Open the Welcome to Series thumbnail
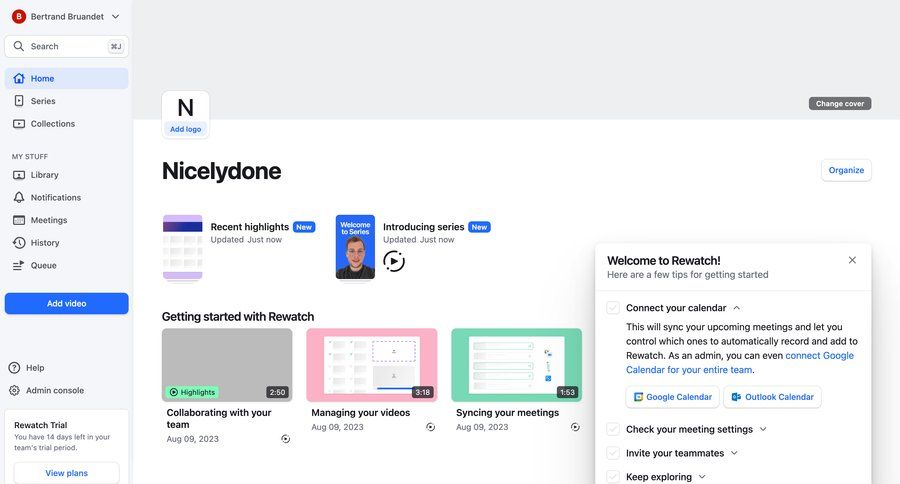The image size is (900, 484). [x=355, y=247]
